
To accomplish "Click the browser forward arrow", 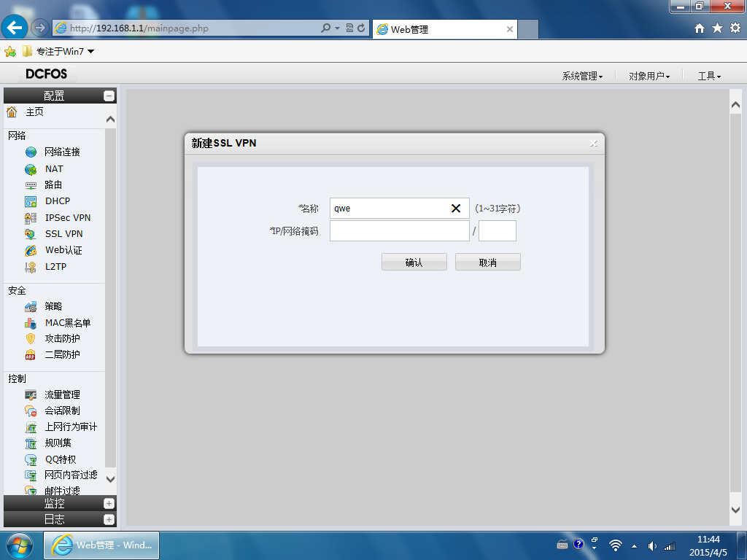I will tap(40, 28).
